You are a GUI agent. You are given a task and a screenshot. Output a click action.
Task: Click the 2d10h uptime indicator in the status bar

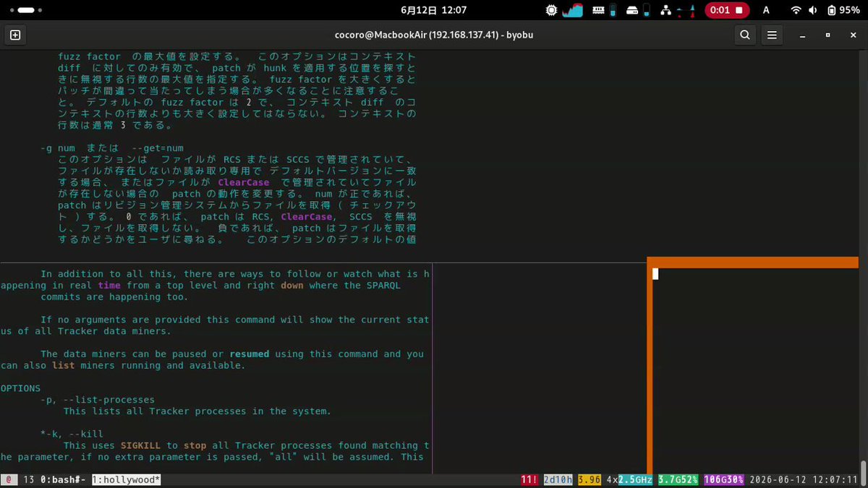558,479
